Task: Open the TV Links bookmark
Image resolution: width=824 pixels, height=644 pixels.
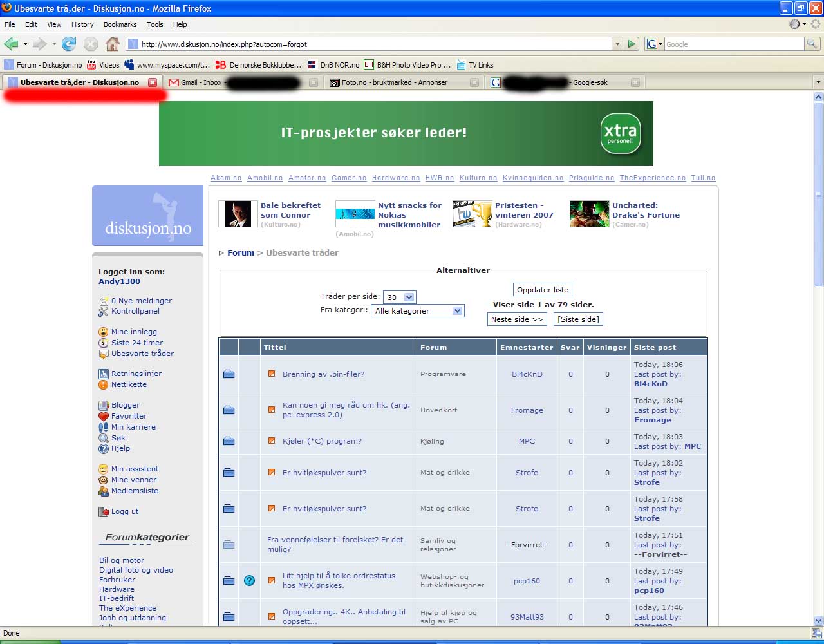Action: coord(475,64)
